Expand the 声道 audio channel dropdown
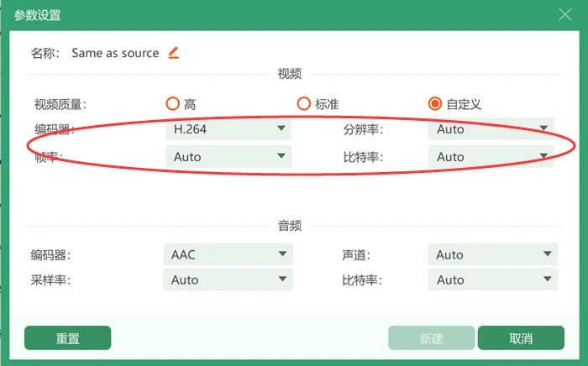Image resolution: width=588 pixels, height=366 pixels. pyautogui.click(x=493, y=254)
